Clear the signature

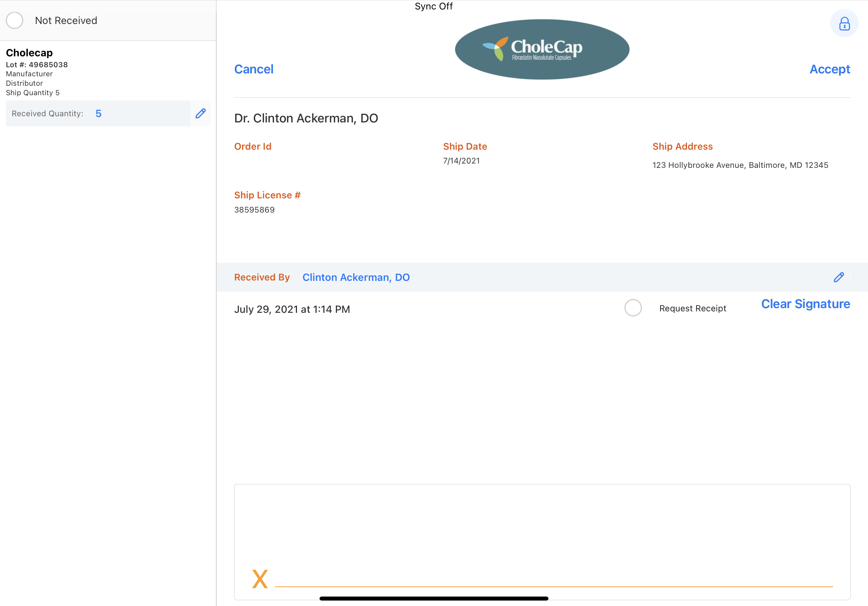click(x=805, y=304)
